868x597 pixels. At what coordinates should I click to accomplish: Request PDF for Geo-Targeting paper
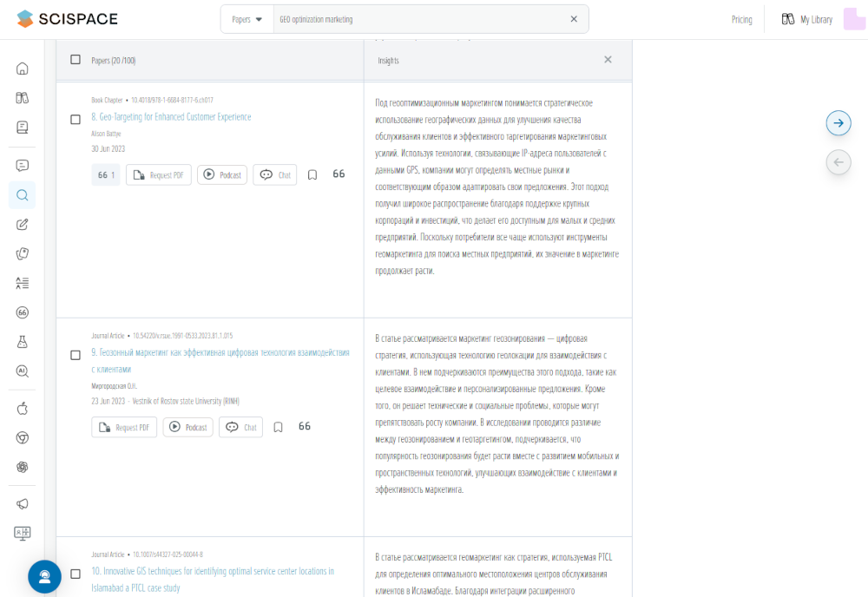tap(158, 174)
